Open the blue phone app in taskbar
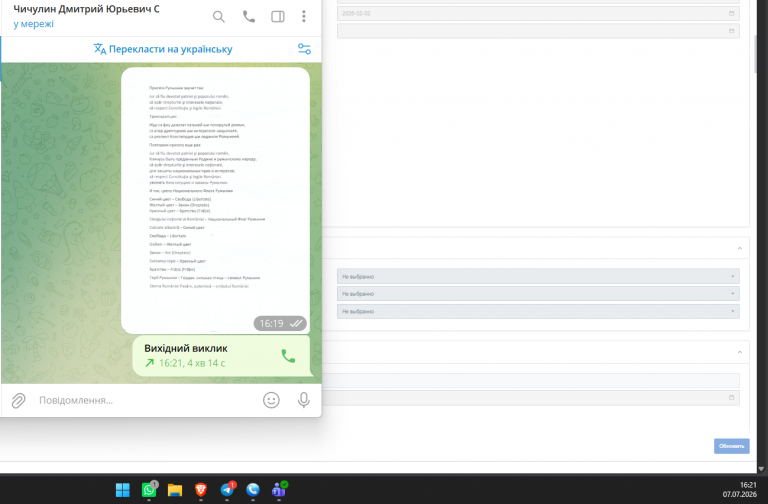This screenshot has height=504, width=768. [253, 490]
